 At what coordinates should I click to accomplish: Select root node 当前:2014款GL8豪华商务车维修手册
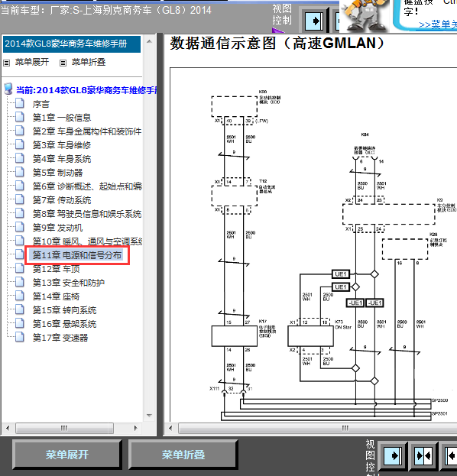pos(87,90)
